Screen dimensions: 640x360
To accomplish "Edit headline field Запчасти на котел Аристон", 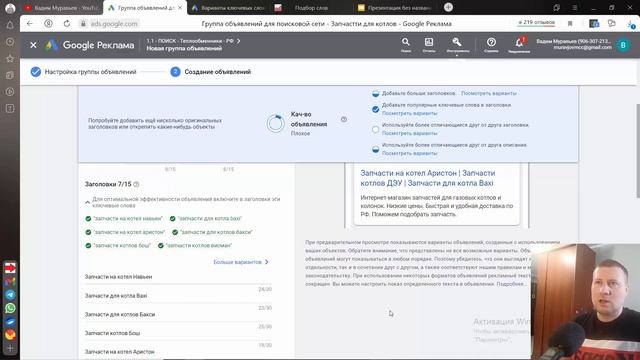I will (x=178, y=352).
